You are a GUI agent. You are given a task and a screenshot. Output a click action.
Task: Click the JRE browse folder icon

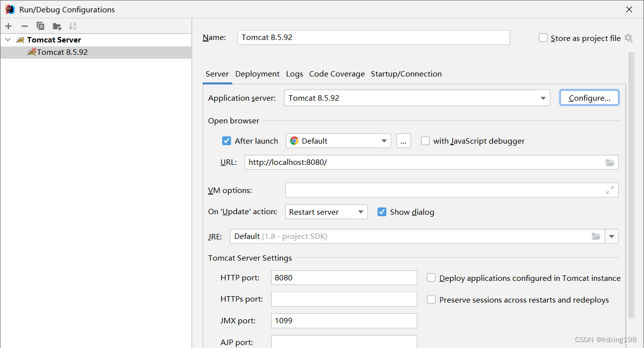click(x=597, y=236)
